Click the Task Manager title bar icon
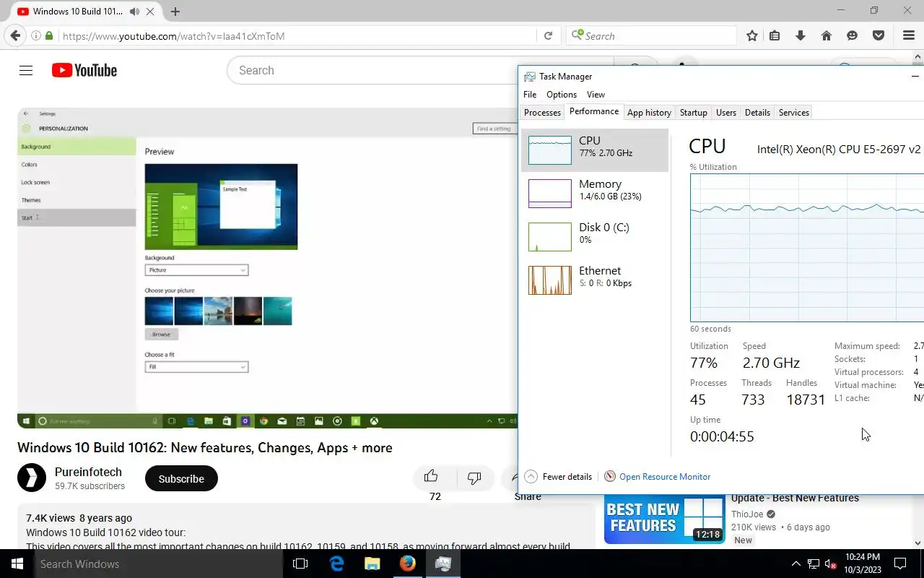Image resolution: width=924 pixels, height=578 pixels. [x=530, y=77]
